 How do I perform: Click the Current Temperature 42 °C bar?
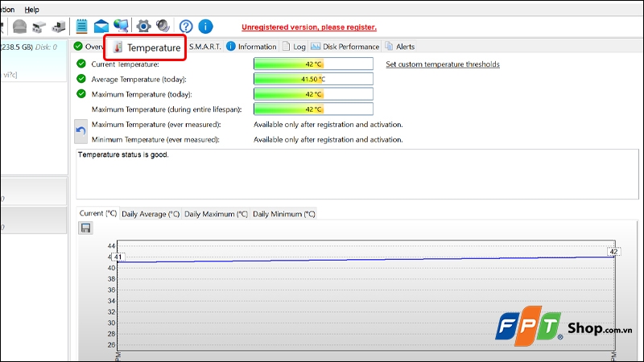tap(313, 64)
